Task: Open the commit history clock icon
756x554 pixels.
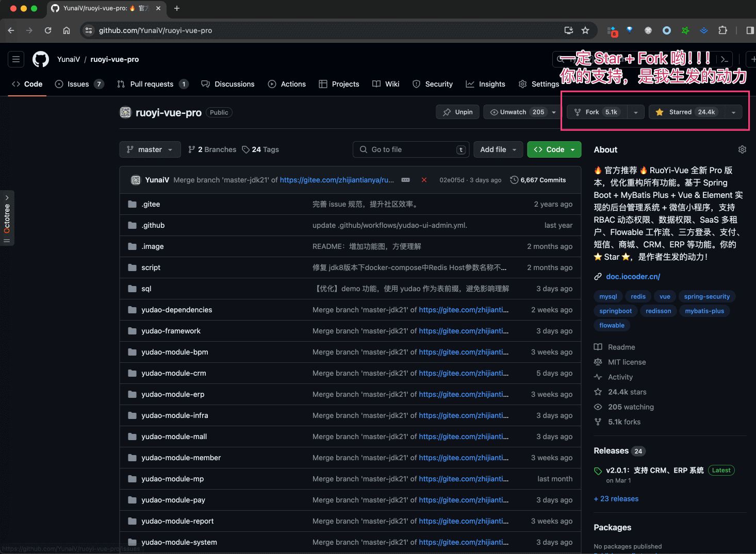Action: pos(514,180)
